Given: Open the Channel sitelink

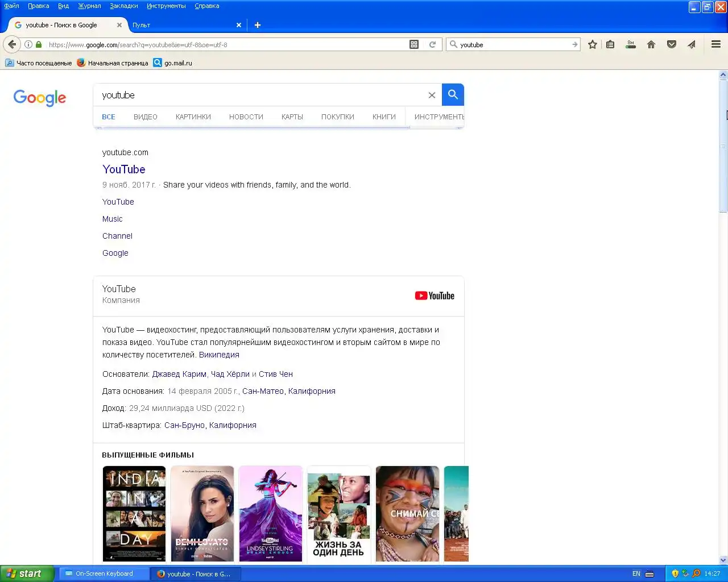Looking at the screenshot, I should [x=117, y=236].
